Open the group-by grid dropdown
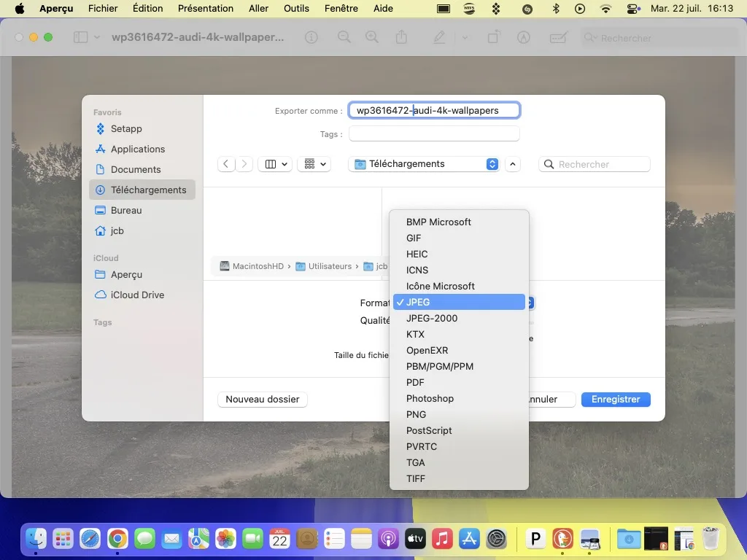Viewport: 747px width, 560px height. [x=314, y=164]
